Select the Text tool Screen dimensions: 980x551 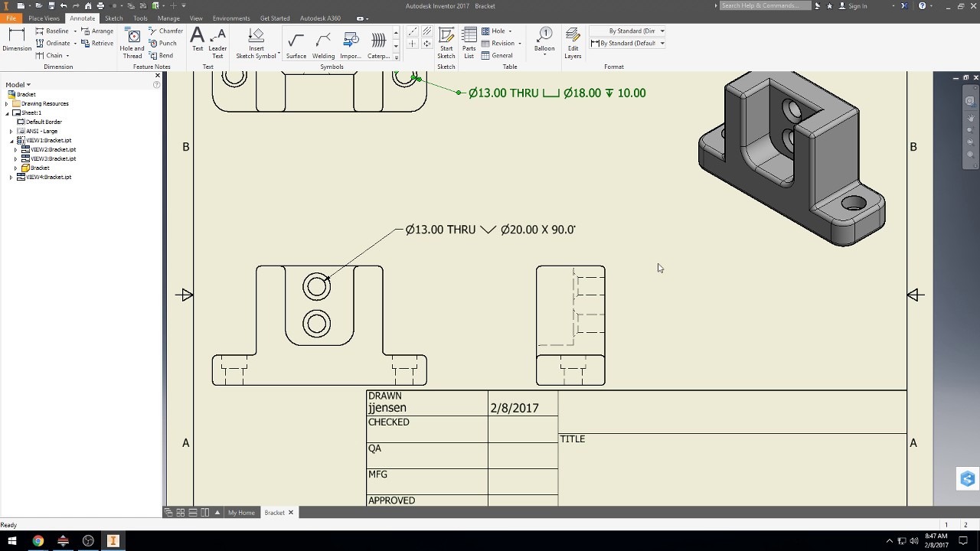pos(198,41)
